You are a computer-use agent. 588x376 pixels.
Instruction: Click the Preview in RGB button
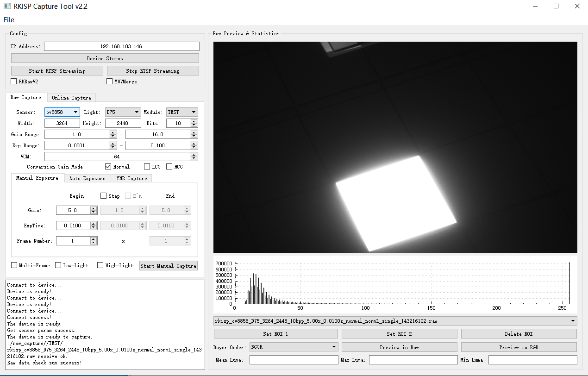click(x=519, y=347)
